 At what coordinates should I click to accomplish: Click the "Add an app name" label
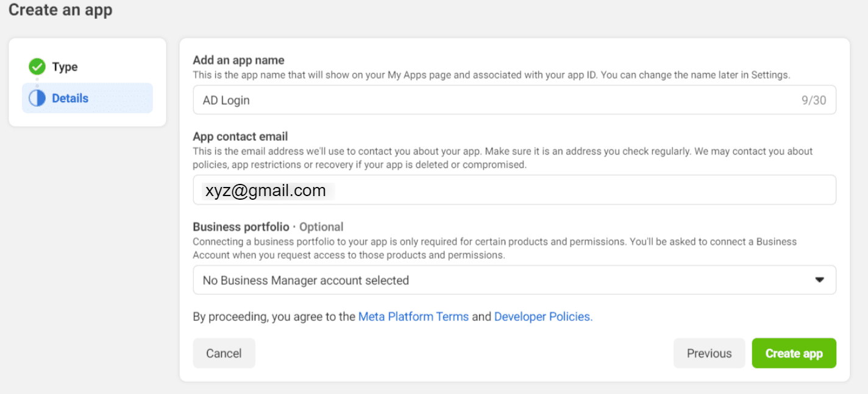[238, 60]
